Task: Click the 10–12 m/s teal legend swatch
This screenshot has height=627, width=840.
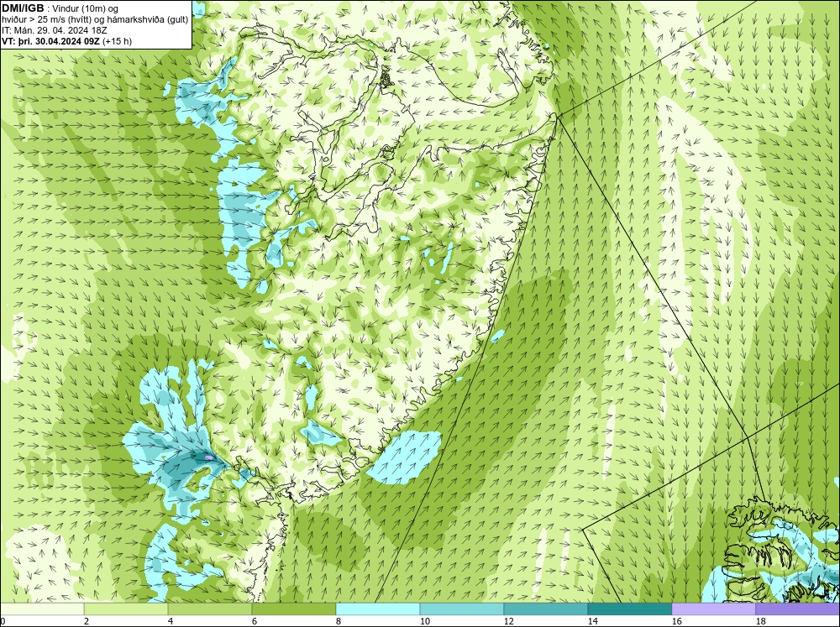Action: 462,609
